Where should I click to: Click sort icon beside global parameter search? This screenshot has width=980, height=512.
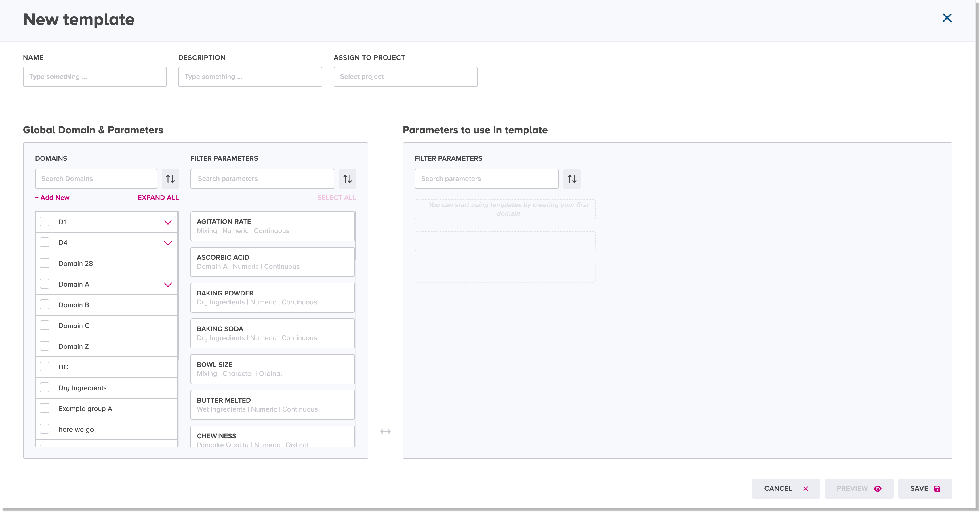347,179
